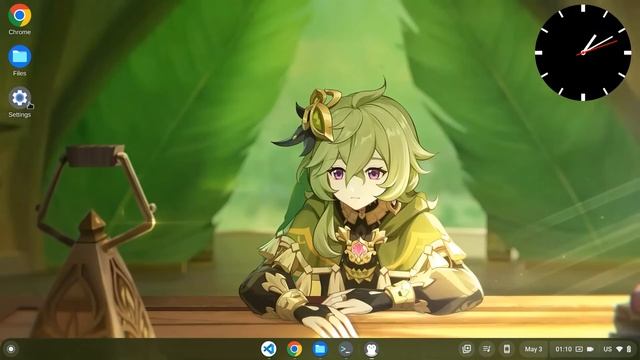
Task: Open the Terminal app from the shelf
Action: 346,349
